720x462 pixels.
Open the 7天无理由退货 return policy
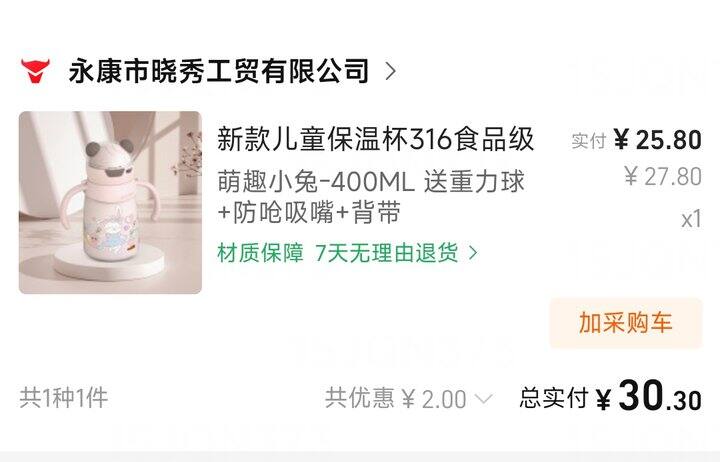point(387,253)
